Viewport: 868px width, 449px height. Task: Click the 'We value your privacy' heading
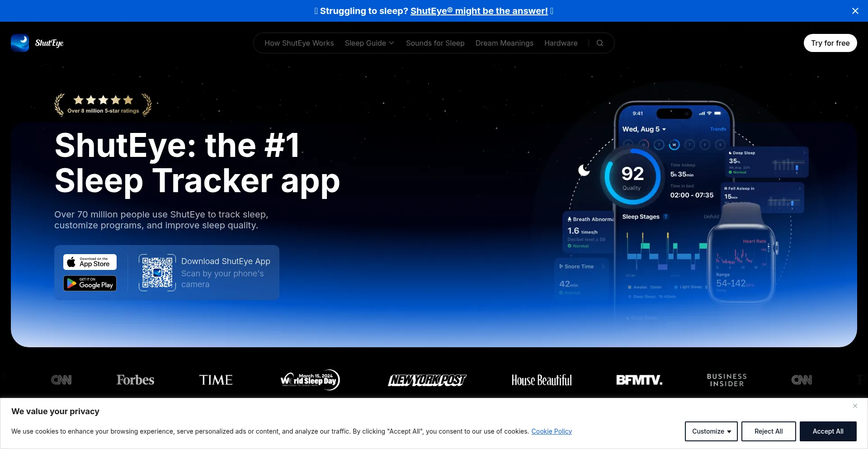click(55, 411)
